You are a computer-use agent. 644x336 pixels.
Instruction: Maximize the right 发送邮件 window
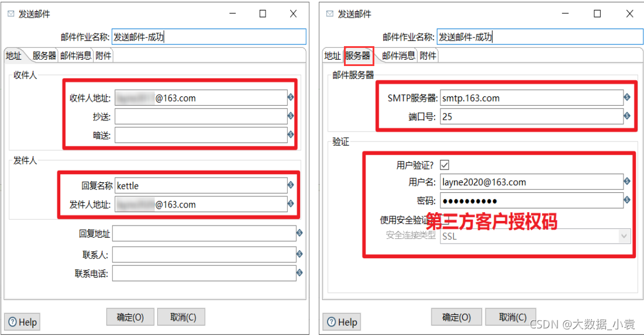point(597,14)
